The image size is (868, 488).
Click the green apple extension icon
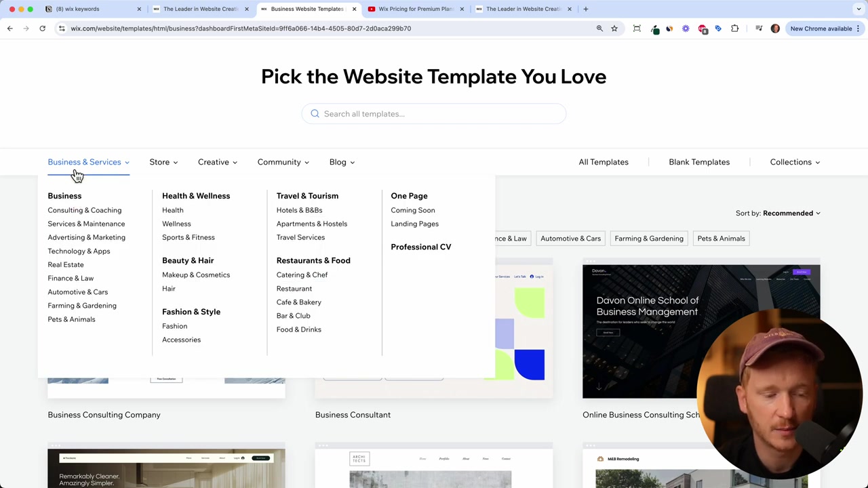pyautogui.click(x=655, y=28)
